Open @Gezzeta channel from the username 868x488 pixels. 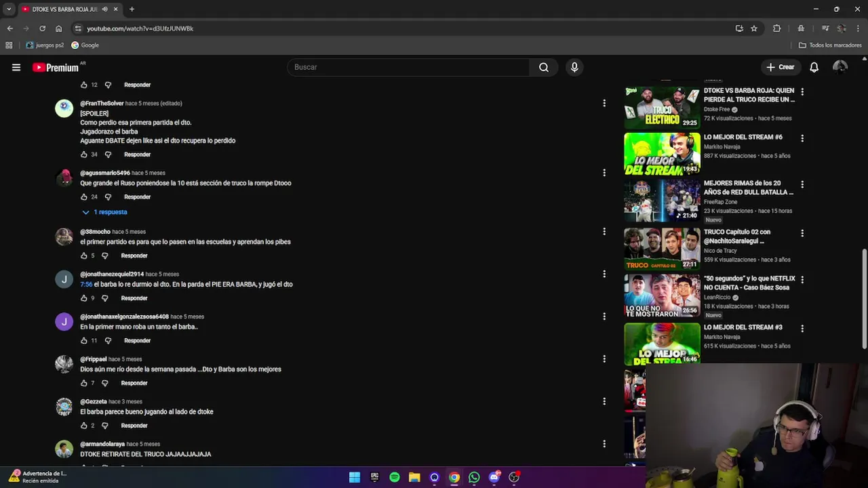click(94, 401)
